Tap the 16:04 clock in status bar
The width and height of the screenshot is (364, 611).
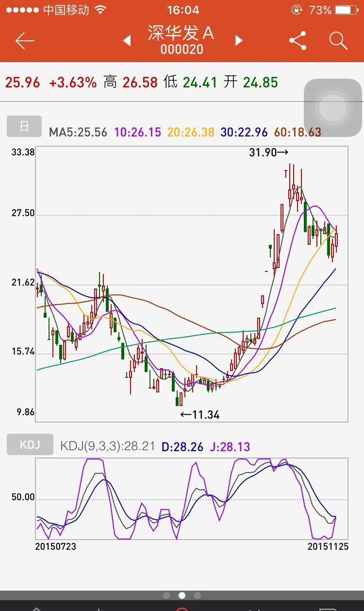point(183,10)
